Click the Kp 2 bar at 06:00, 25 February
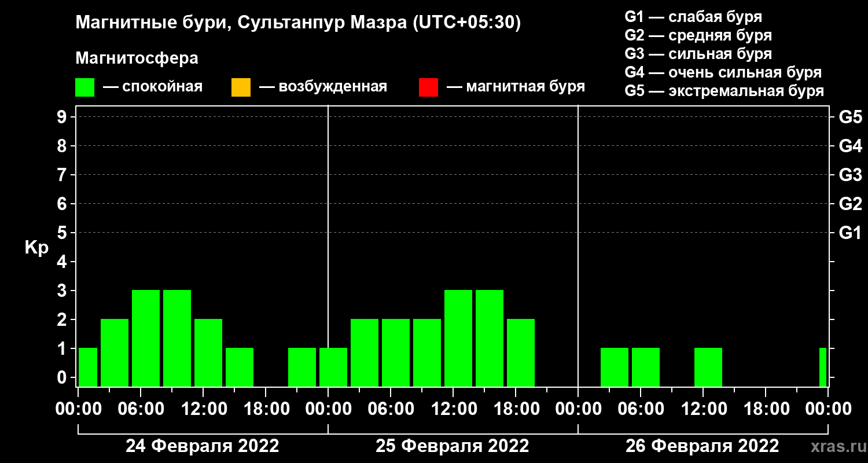 coord(396,353)
